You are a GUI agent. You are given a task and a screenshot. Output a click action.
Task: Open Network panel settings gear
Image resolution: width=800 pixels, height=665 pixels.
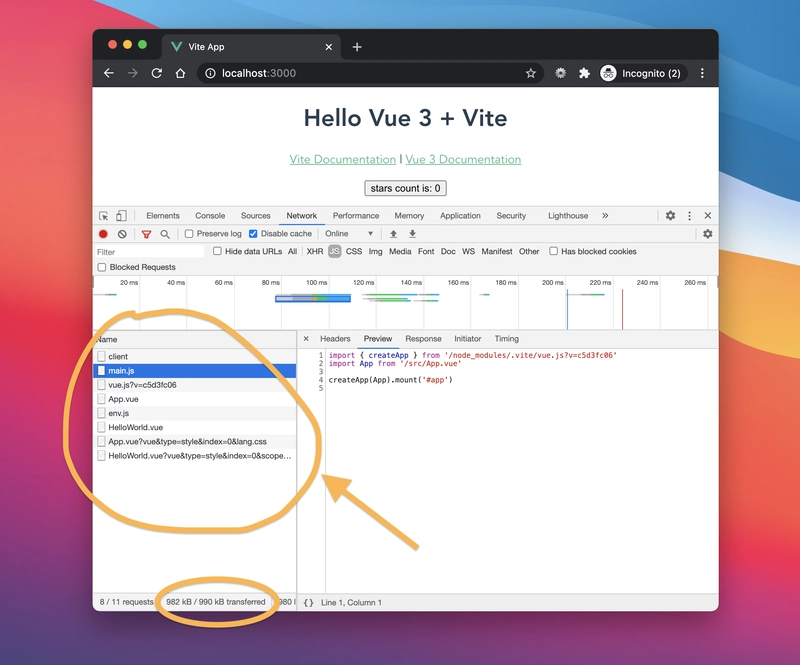(x=708, y=234)
